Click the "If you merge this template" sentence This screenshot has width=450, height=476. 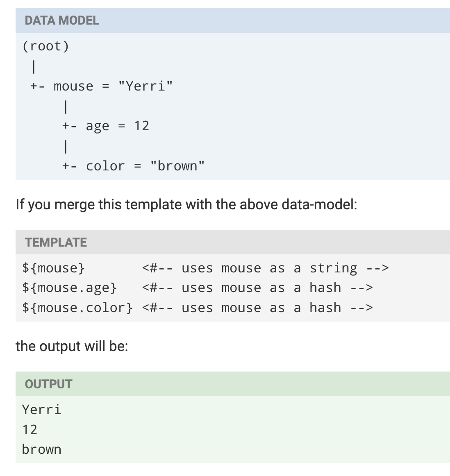point(186,204)
